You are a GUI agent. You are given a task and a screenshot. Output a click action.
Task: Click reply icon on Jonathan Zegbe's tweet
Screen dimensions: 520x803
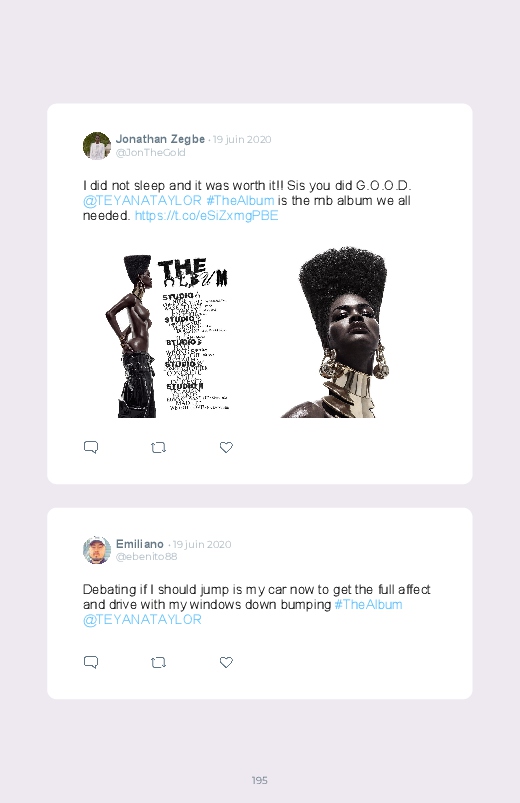click(91, 447)
